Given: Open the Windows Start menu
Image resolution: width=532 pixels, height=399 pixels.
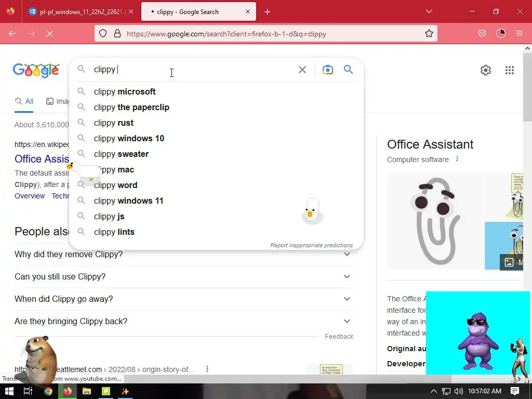Looking at the screenshot, I should click(9, 391).
